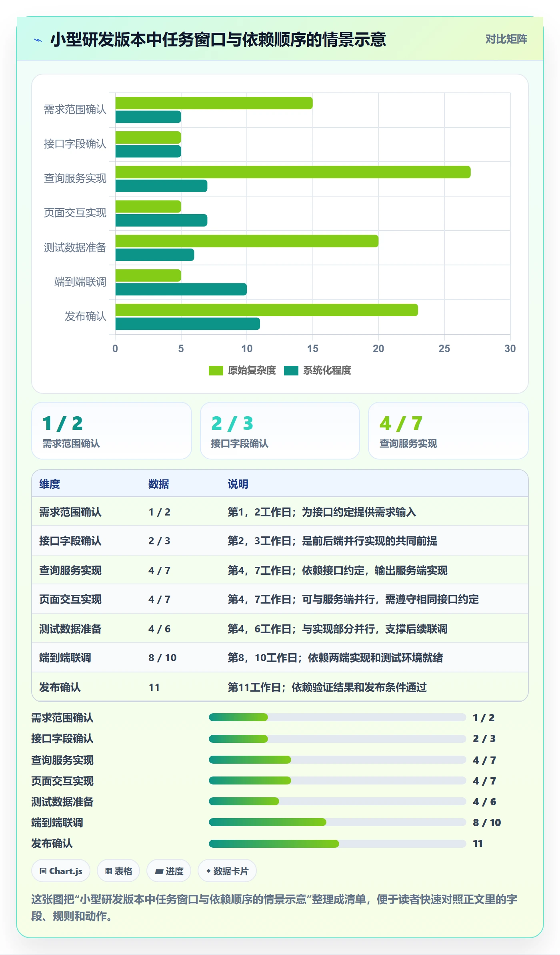Click the 维度 column header

50,484
